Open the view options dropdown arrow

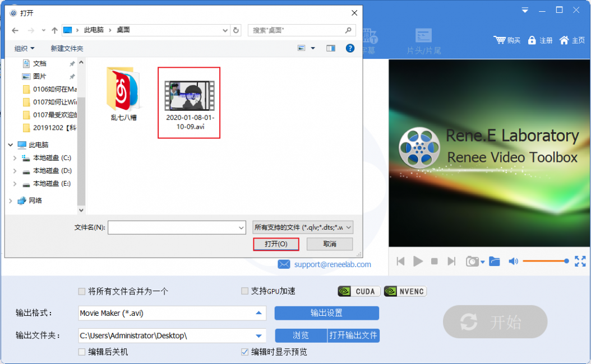312,48
